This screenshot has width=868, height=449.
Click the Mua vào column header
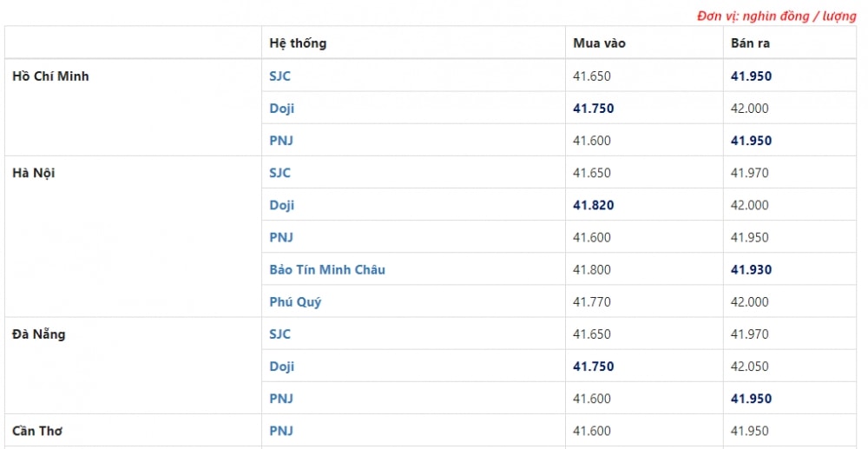point(599,43)
